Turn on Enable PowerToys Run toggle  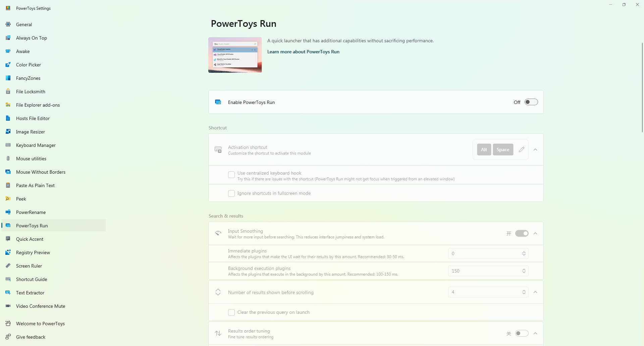pos(531,102)
